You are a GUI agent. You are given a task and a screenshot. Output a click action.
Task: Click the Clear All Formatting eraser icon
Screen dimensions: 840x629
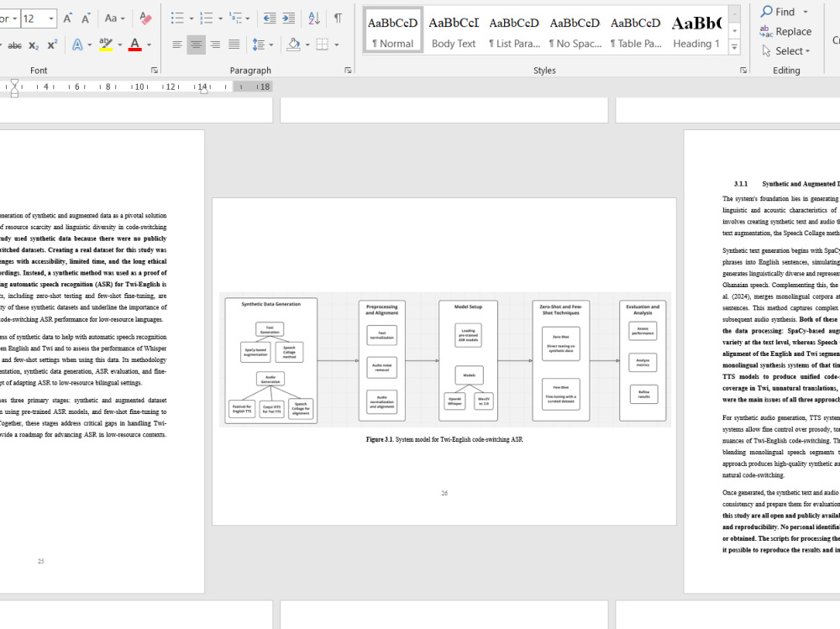(x=145, y=18)
